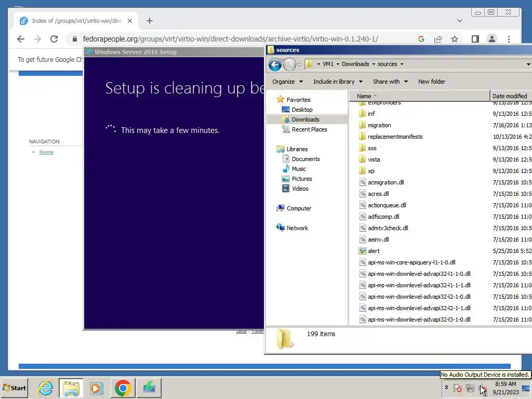Sort by Date modified column
This screenshot has width=532, height=399.
(x=511, y=96)
